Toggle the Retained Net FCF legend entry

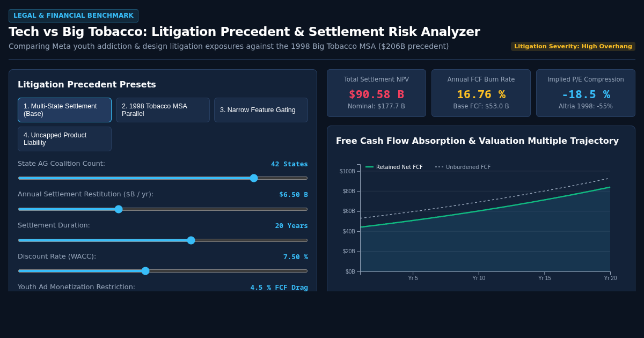pos(394,167)
